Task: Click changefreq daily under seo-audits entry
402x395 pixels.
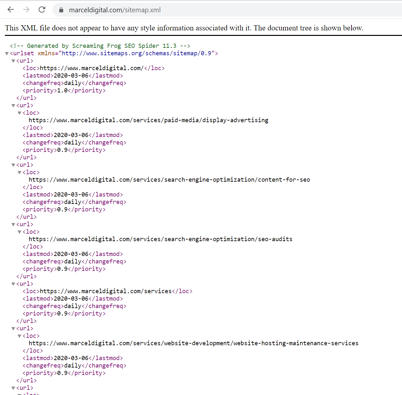Action: click(74, 261)
